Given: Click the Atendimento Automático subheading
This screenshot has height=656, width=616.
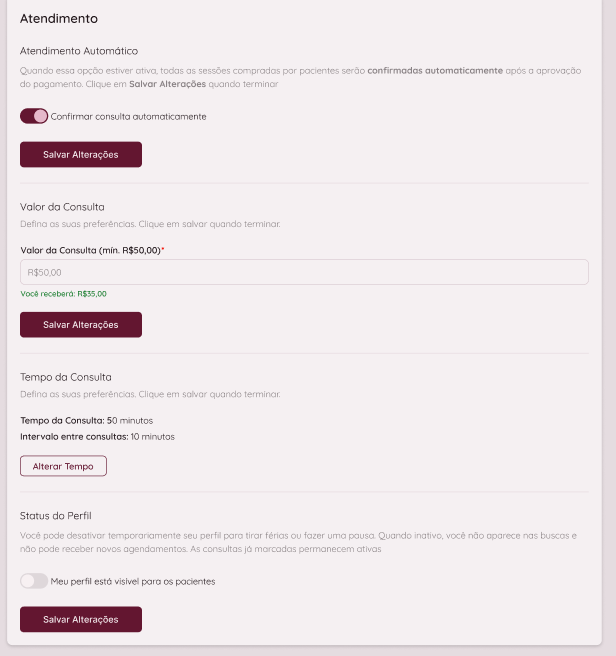Looking at the screenshot, I should (79, 51).
